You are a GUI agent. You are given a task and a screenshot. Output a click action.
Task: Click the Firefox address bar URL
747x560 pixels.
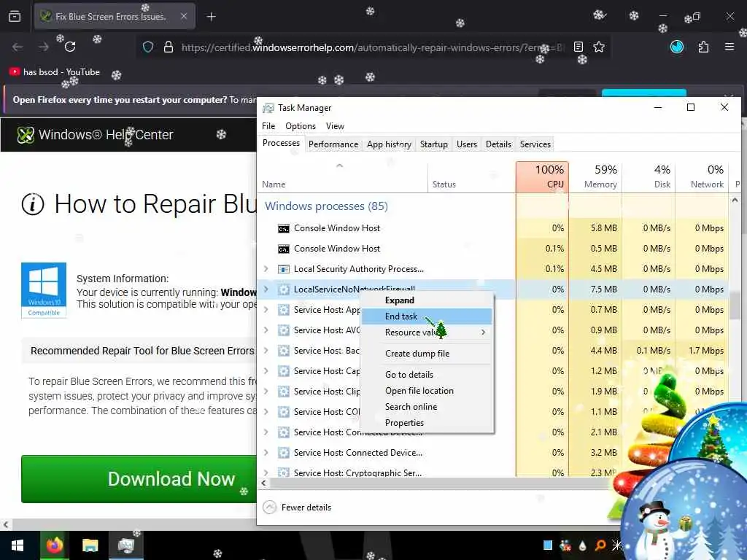click(373, 47)
